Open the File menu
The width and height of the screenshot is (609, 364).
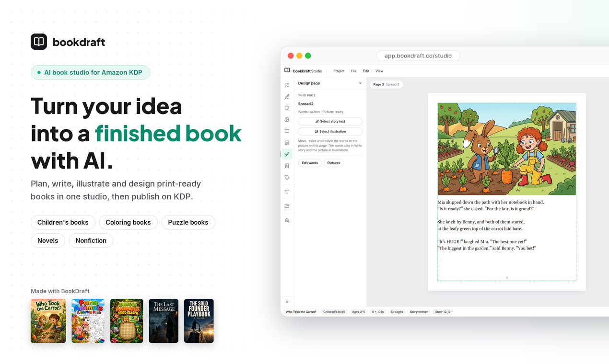(x=353, y=71)
